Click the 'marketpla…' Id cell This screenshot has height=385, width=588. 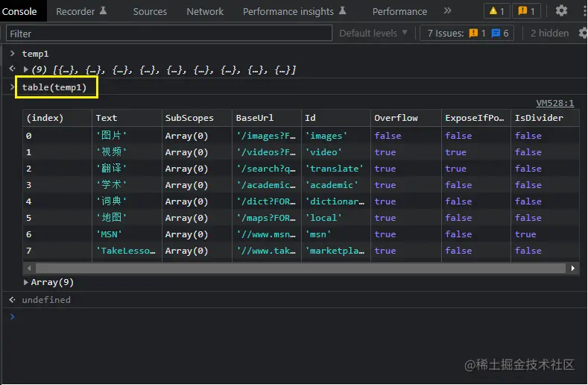[x=336, y=251]
